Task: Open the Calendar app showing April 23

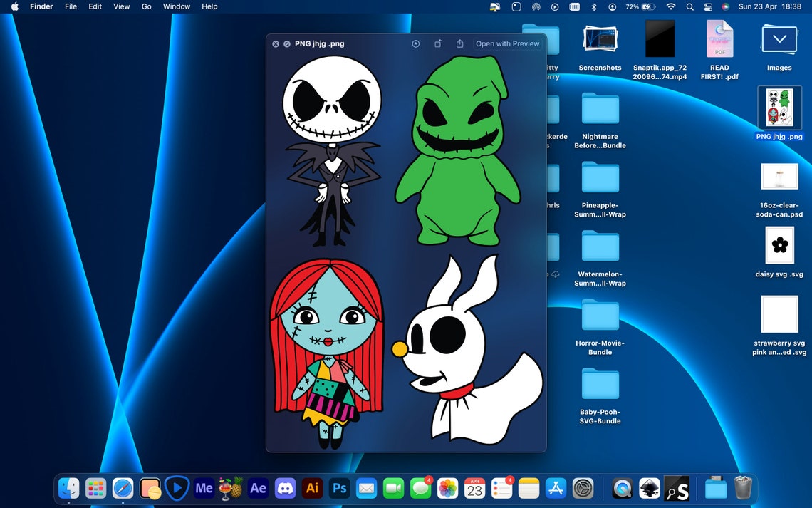Action: [x=474, y=489]
